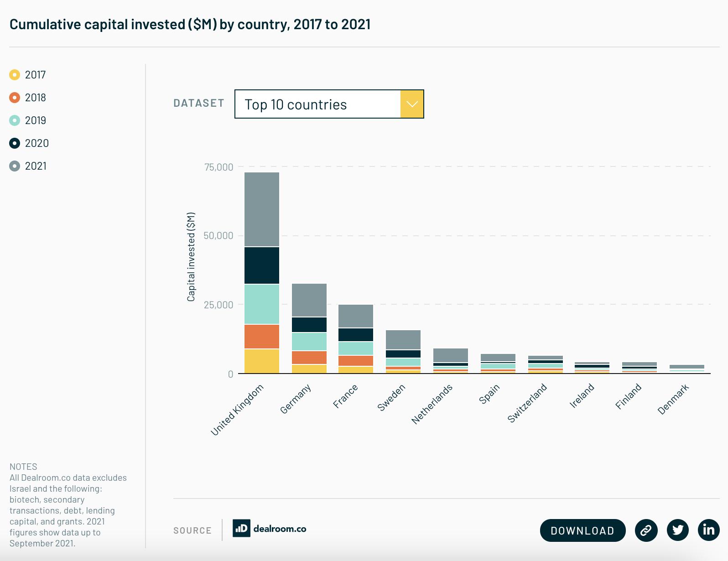The width and height of the screenshot is (728, 561).
Task: Toggle the 2018 legend marker
Action: click(15, 98)
